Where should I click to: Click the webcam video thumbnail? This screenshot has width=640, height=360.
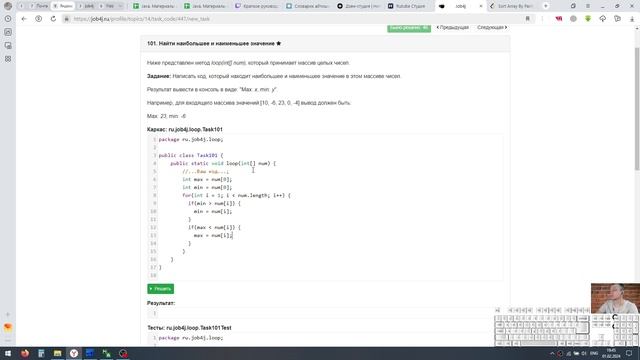point(615,298)
